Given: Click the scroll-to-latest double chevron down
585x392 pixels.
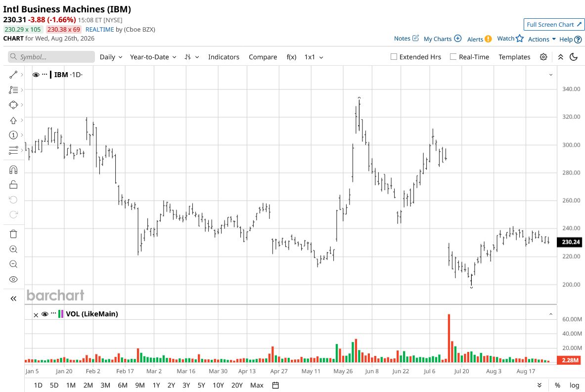Looking at the screenshot, I should [x=540, y=385].
